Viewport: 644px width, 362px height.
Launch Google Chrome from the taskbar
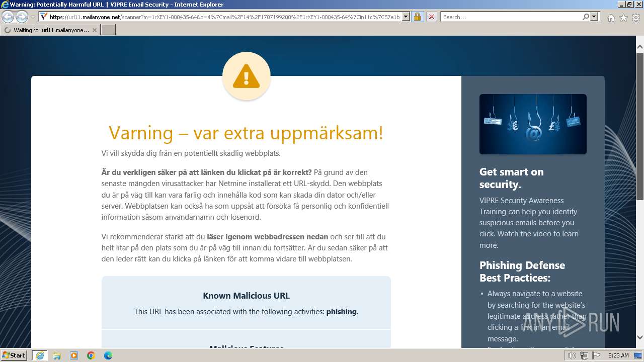91,355
